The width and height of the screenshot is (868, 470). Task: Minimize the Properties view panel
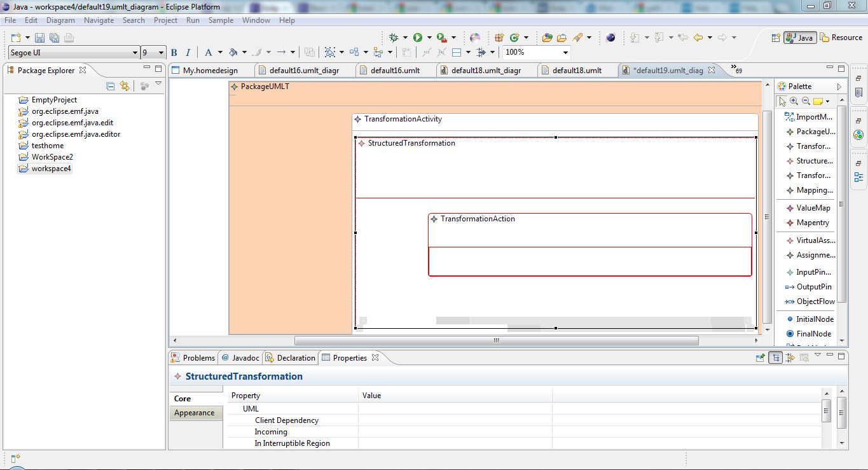830,356
